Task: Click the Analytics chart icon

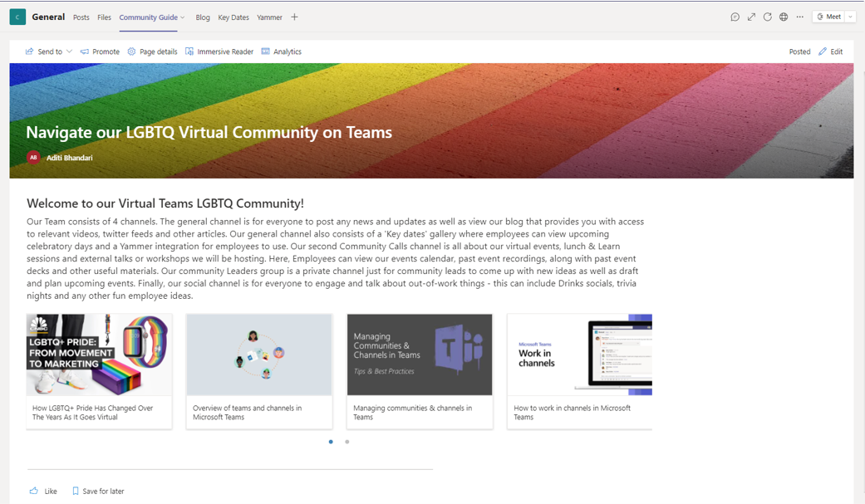Action: (x=265, y=51)
